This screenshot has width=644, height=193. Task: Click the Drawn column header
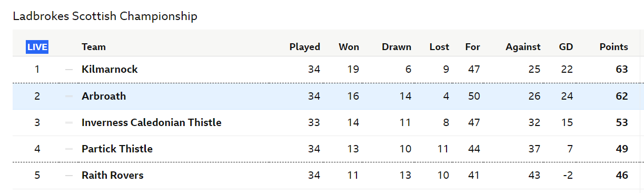[x=397, y=47]
